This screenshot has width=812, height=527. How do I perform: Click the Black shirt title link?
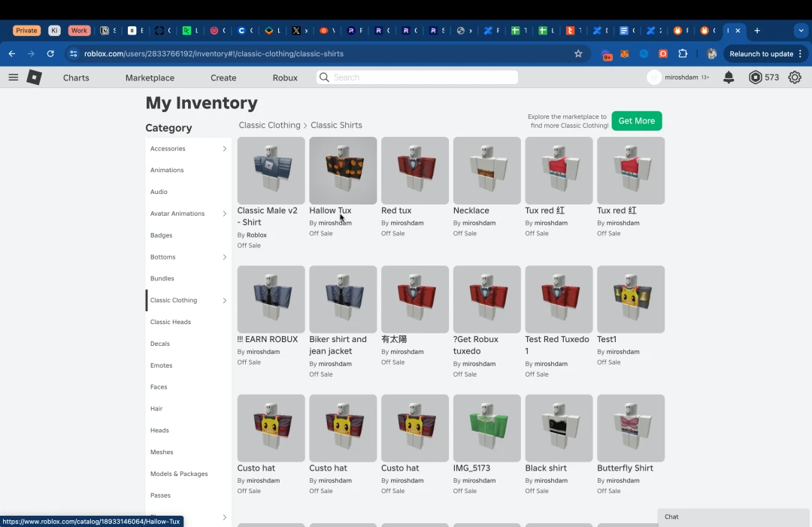pos(546,468)
